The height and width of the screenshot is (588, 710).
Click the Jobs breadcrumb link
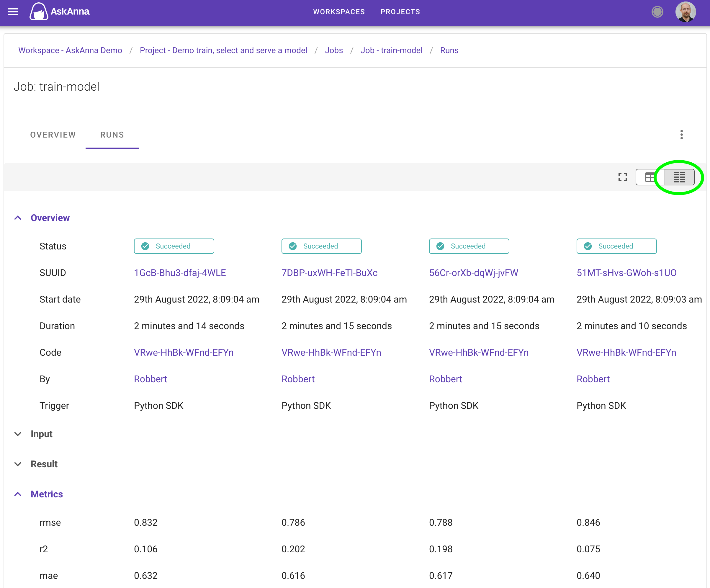pos(334,50)
